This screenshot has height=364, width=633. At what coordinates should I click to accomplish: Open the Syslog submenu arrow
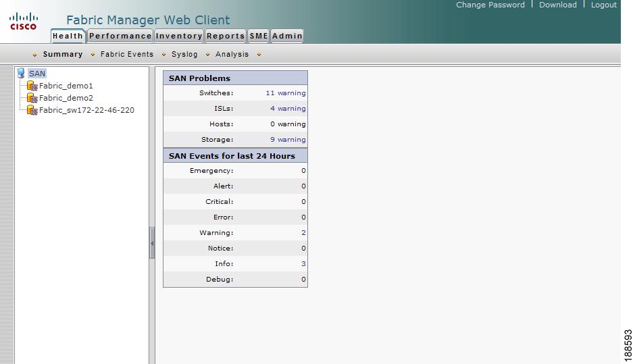pos(164,55)
